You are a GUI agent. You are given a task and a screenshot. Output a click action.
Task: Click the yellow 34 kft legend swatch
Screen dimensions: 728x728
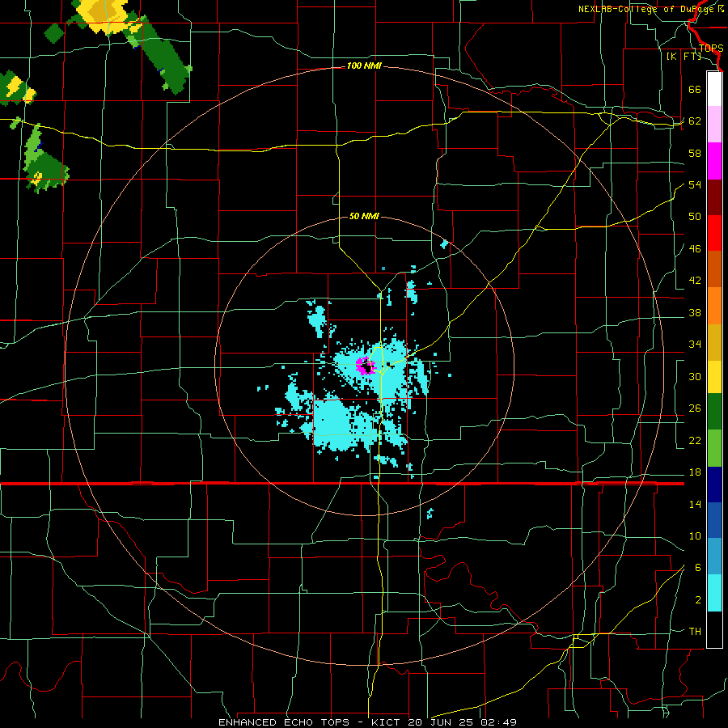[714, 376]
